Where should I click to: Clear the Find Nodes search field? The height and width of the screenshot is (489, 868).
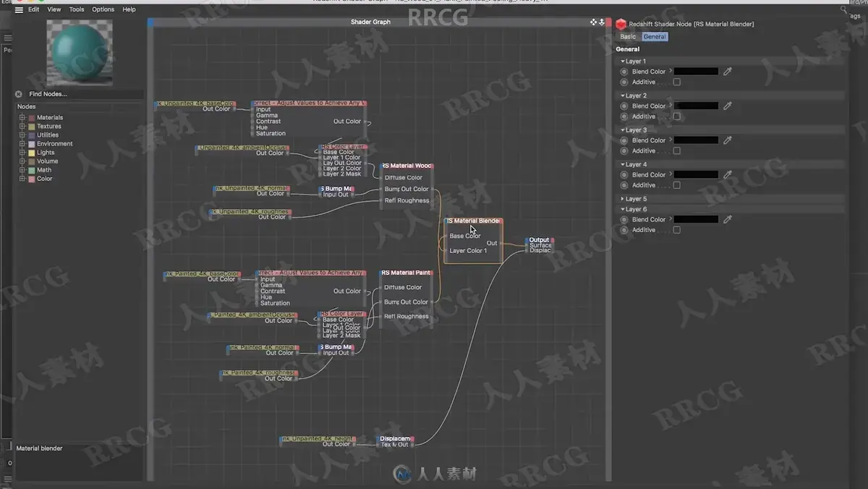pos(19,94)
